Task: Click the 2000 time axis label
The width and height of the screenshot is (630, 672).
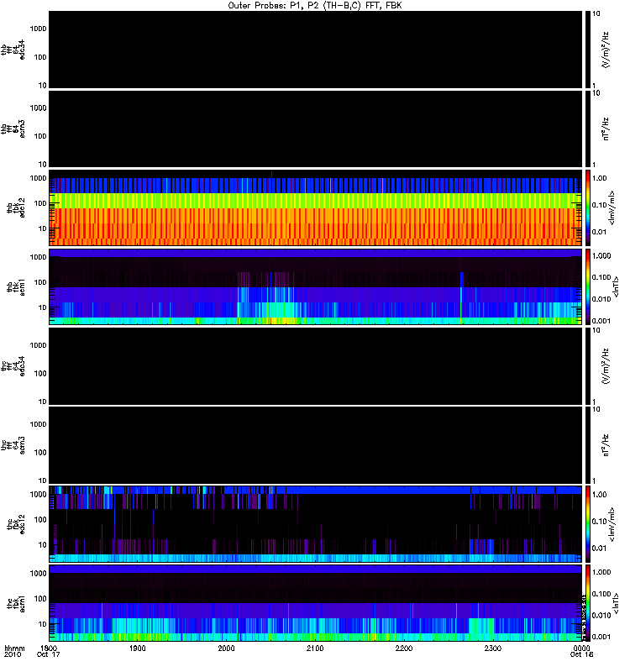Action: click(226, 648)
